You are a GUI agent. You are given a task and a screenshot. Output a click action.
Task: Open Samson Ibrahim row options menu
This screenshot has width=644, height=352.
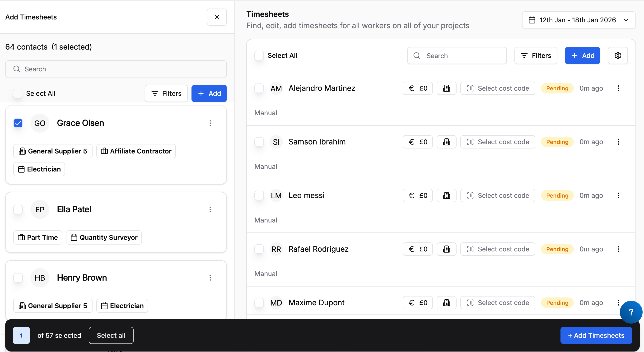(x=618, y=142)
